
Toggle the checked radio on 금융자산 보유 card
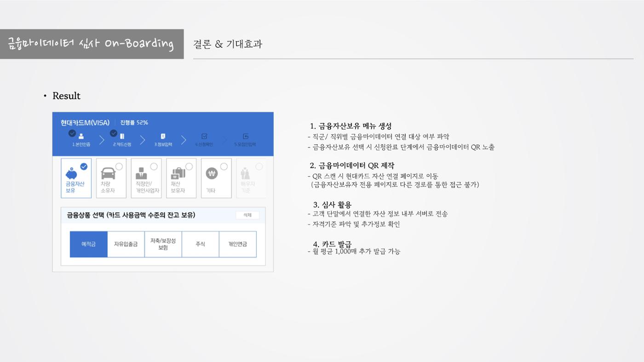[x=84, y=166]
